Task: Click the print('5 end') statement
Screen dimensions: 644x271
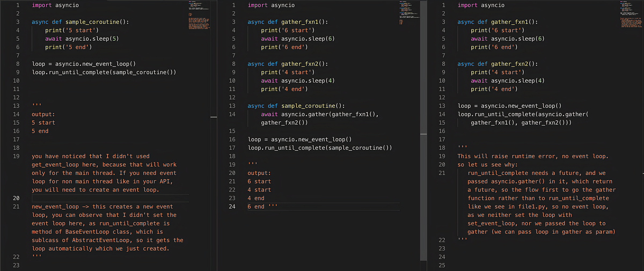Action: coord(68,47)
